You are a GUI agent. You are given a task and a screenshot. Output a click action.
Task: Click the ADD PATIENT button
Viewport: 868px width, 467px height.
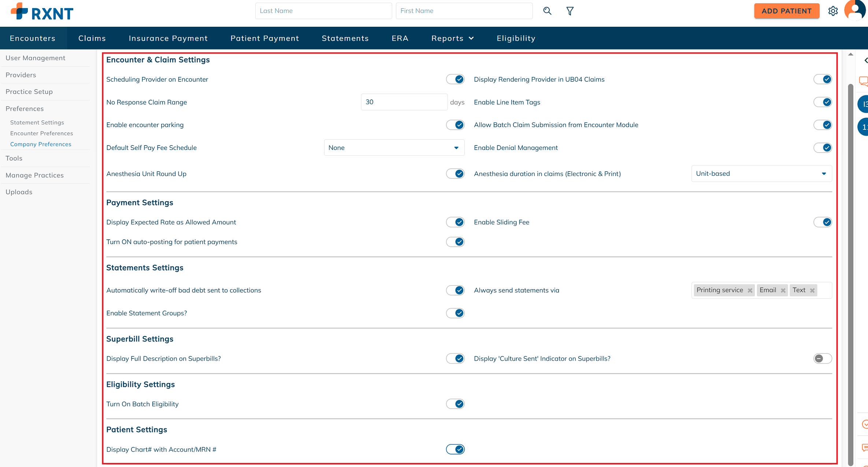[786, 11]
